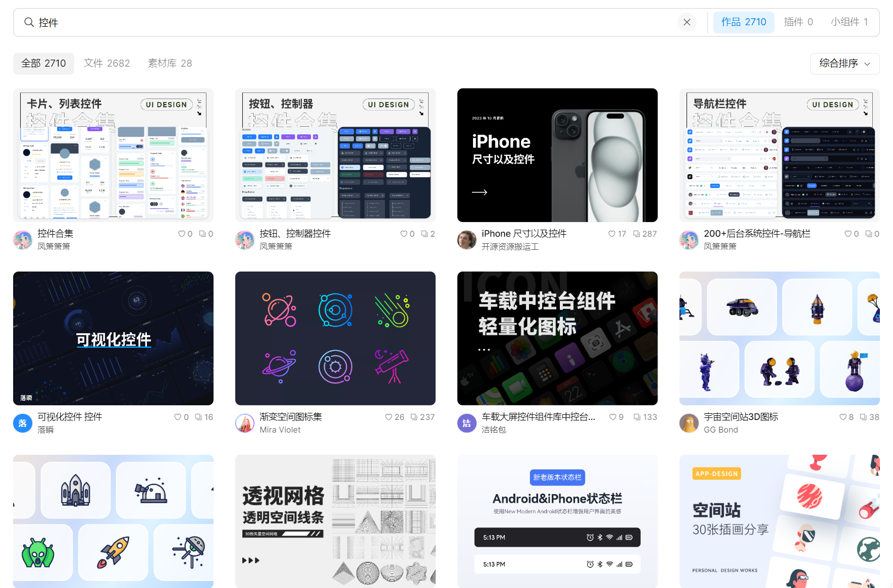Click the 宇宙空间站3D图标 title link
This screenshot has width=893, height=588.
[741, 417]
